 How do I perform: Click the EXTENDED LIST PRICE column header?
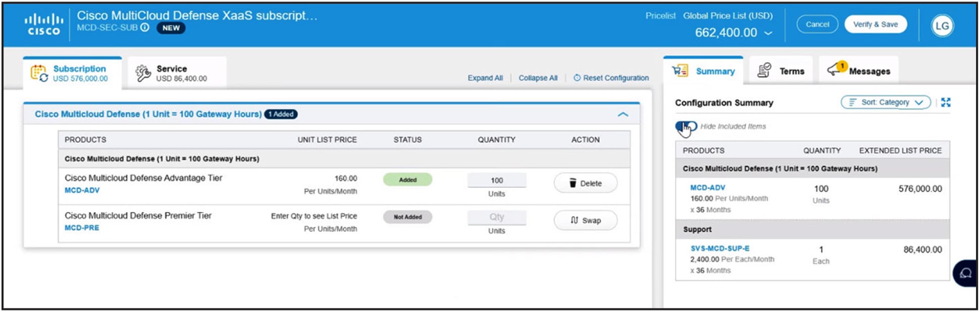(900, 150)
